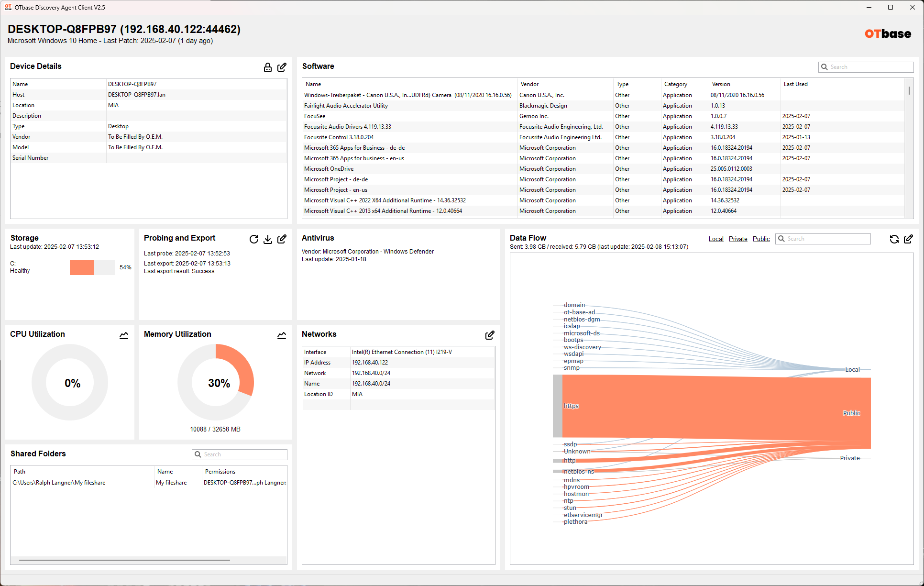The width and height of the screenshot is (924, 586).
Task: Click the lock icon in Device Details
Action: point(268,67)
